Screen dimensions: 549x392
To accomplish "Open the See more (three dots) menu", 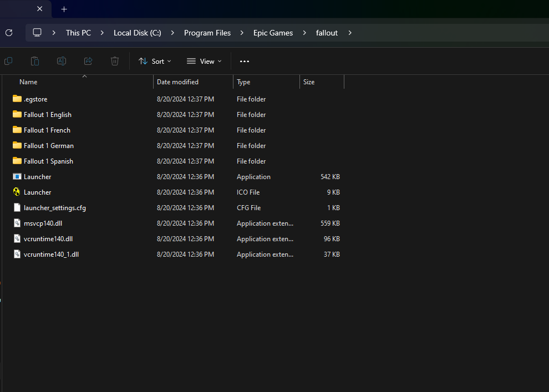I will tap(245, 61).
